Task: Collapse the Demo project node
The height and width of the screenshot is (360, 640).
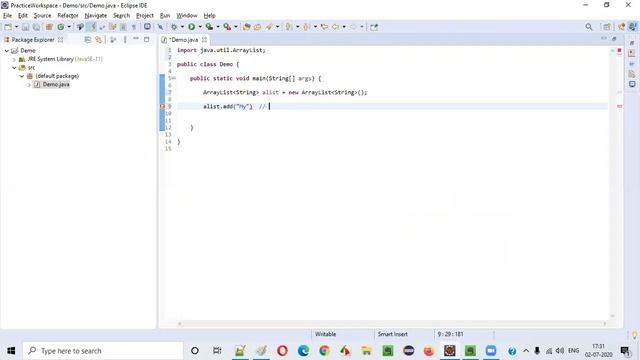Action: 7,51
